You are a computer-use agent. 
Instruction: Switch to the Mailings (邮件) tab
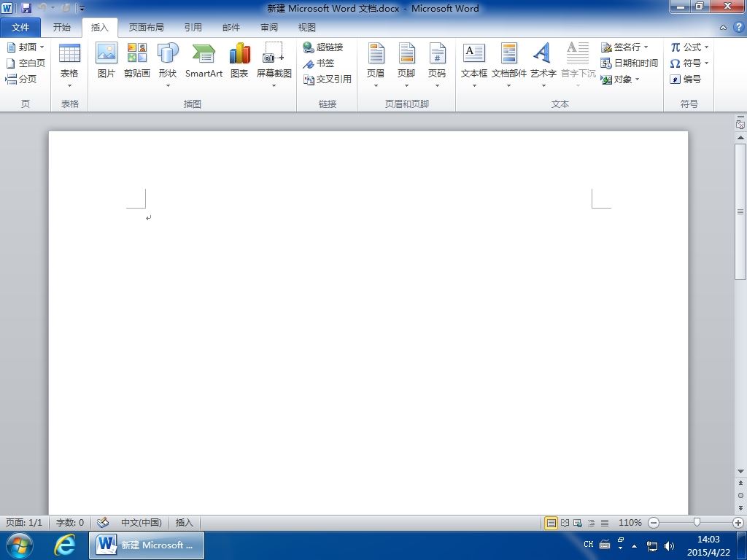231,28
